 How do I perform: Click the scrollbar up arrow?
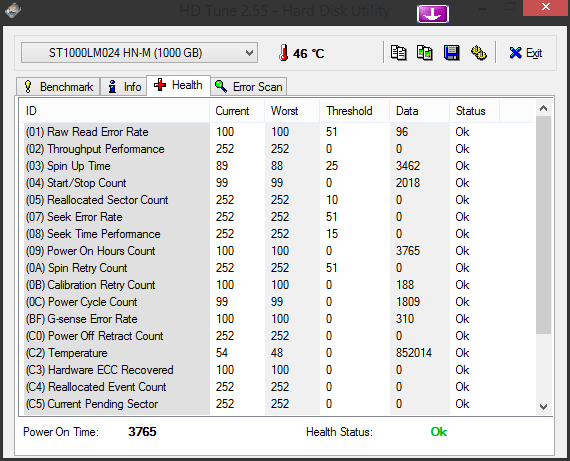point(543,108)
